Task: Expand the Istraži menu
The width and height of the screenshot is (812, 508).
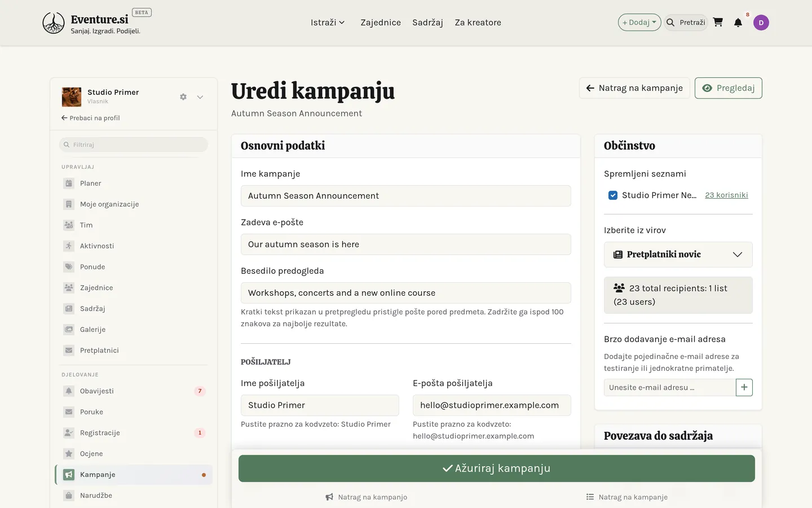Action: pos(328,23)
